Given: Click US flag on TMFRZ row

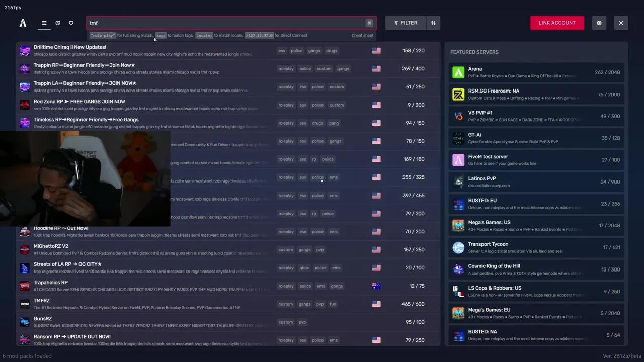Looking at the screenshot, I should tap(376, 304).
